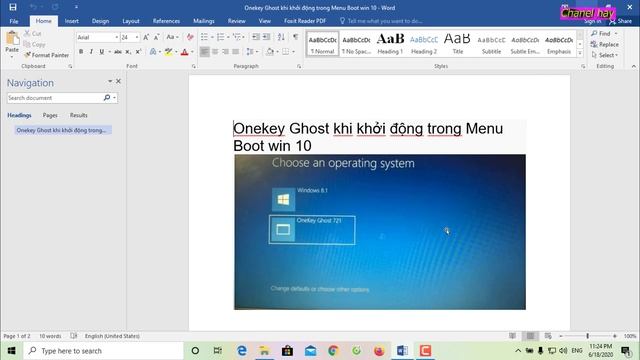Screen dimensions: 640x360
Task: Click the Increase Indent icon
Action: 266,37
